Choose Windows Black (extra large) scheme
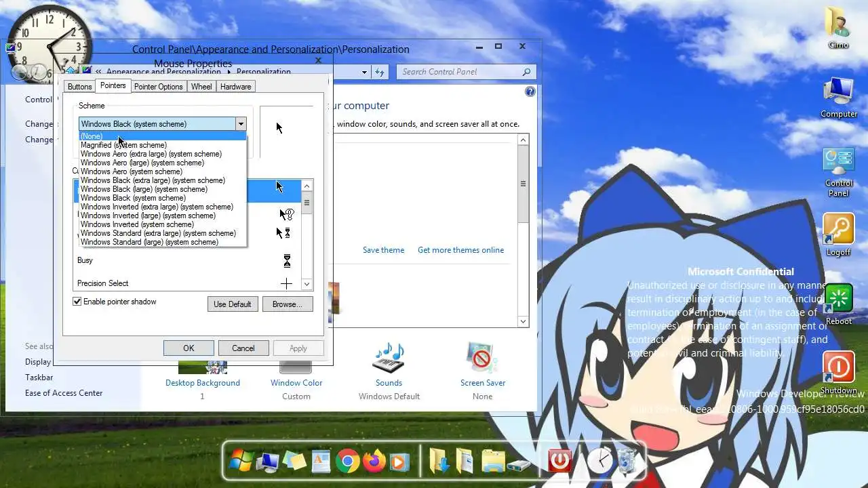This screenshot has width=868, height=488. point(162,180)
